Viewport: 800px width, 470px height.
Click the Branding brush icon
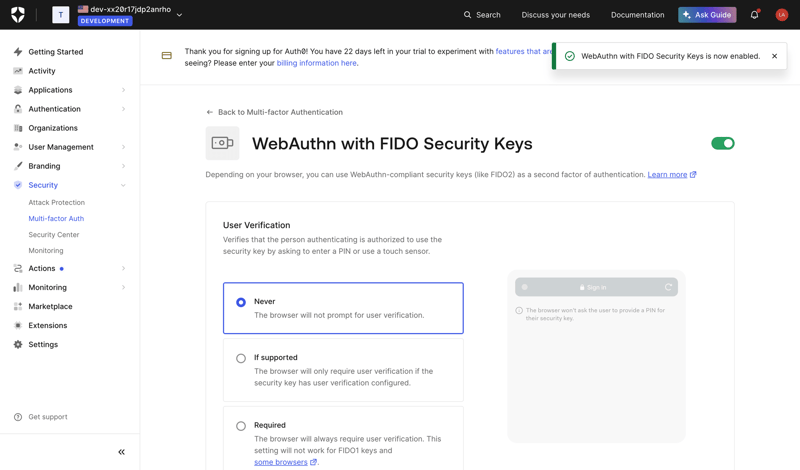pos(18,166)
